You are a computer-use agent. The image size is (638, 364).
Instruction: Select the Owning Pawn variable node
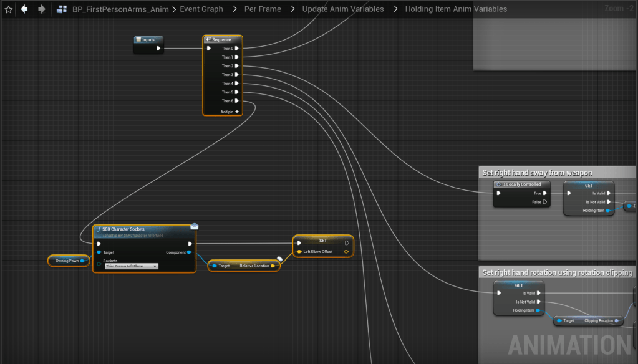pos(69,261)
